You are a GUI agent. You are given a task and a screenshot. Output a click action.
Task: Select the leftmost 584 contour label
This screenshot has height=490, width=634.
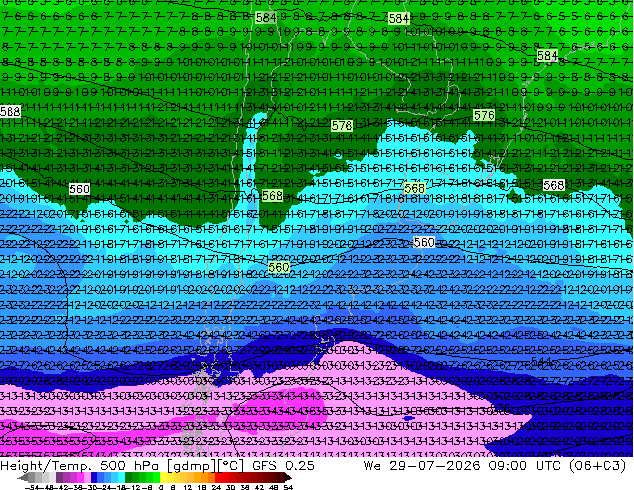[x=266, y=18]
